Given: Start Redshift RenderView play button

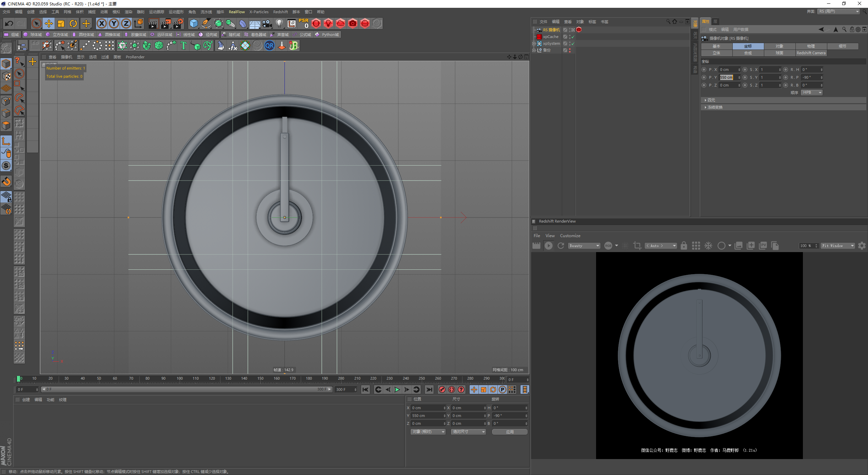Looking at the screenshot, I should point(548,246).
